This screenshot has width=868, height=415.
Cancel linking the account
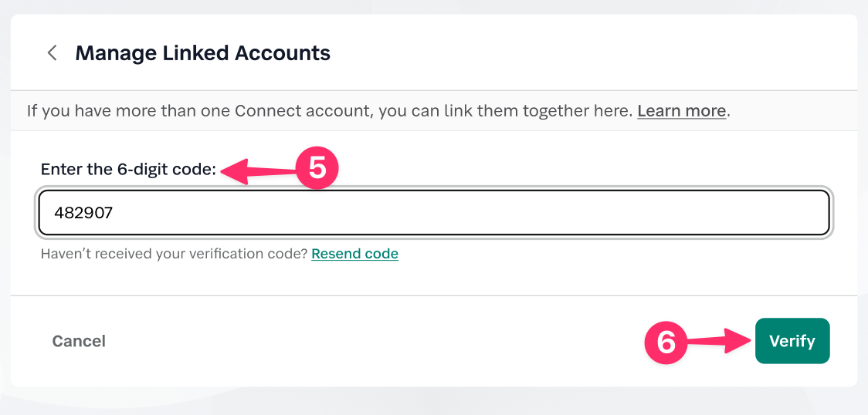tap(79, 341)
